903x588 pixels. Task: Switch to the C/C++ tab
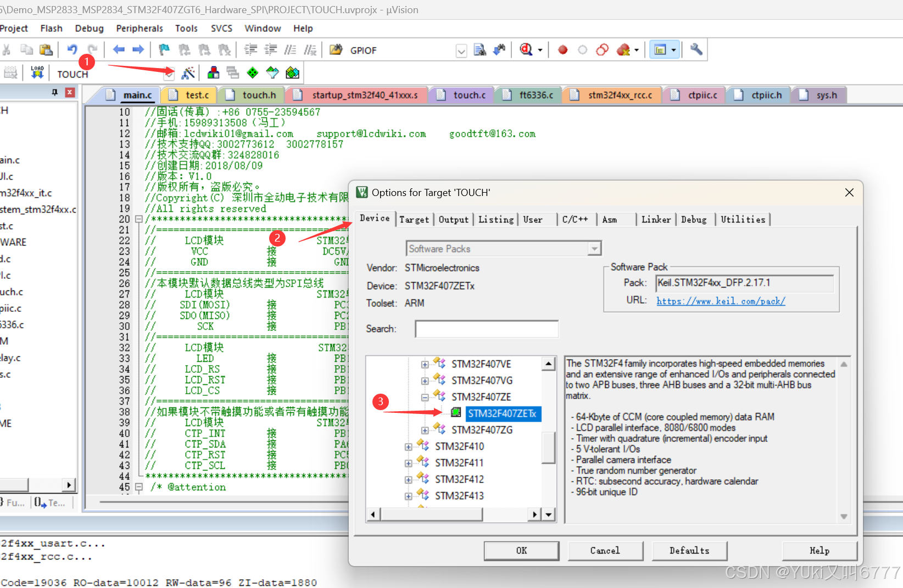(x=575, y=220)
